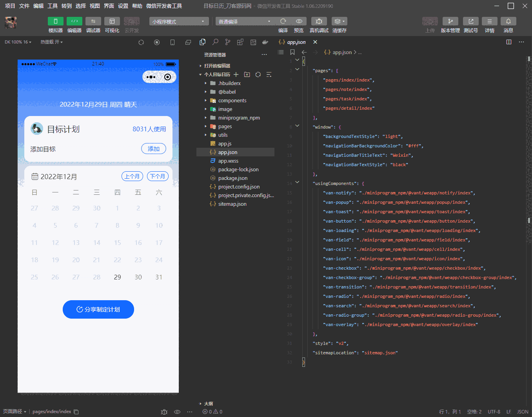Click the real-device debug (真机调试) icon
Screen dimensions: 532x417
[319, 21]
